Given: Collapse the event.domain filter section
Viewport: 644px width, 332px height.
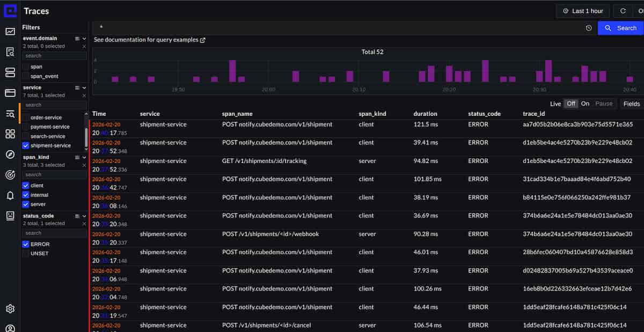Looking at the screenshot, I should pos(84,38).
